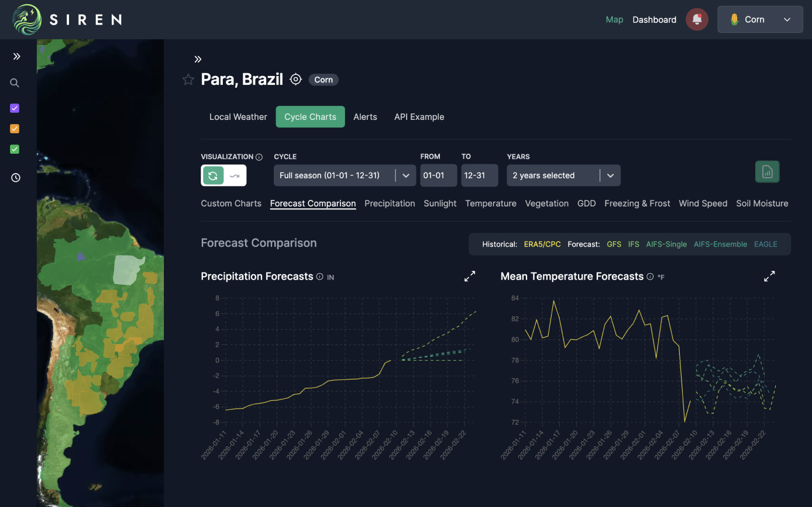Select the Soil Moisture chart tab
The width and height of the screenshot is (812, 507).
coord(762,204)
